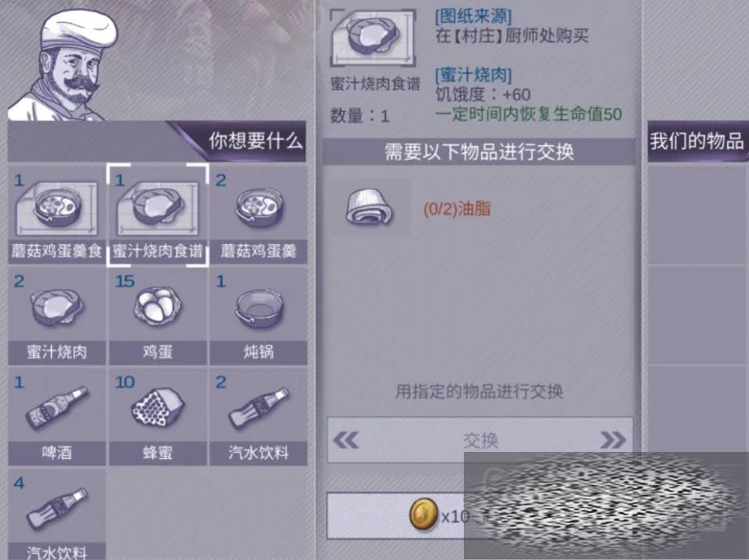This screenshot has height=560, width=749.
Task: Pick the 汽水饮料 soda with quantity 4
Action: 56,514
